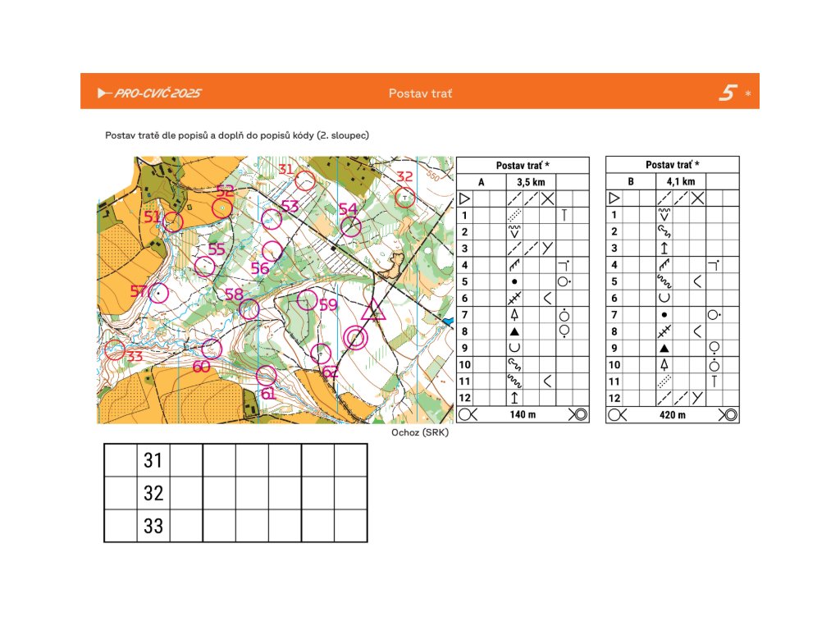Click the PRO-CVIČ 2025 logo in header
Viewport: 840px width, 630px height.
tap(149, 93)
